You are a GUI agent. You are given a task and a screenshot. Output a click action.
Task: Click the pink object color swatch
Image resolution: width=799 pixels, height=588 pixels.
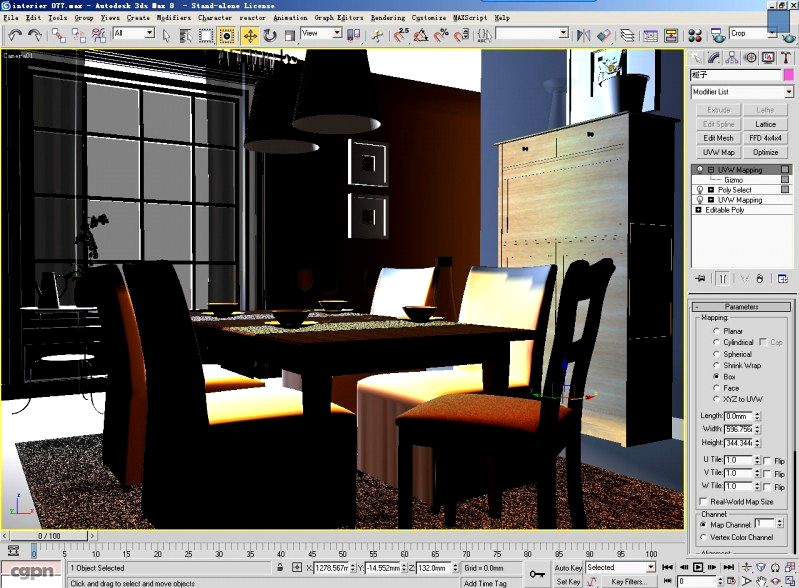pyautogui.click(x=788, y=75)
